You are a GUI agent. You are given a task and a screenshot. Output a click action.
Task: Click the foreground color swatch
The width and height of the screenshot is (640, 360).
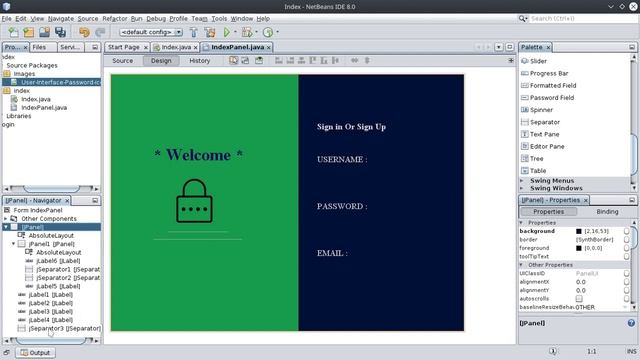click(x=578, y=248)
